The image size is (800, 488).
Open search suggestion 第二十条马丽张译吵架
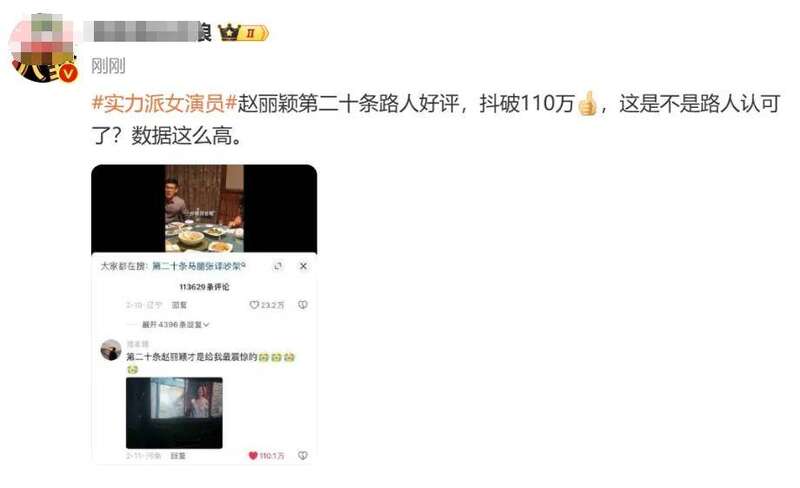(x=198, y=266)
